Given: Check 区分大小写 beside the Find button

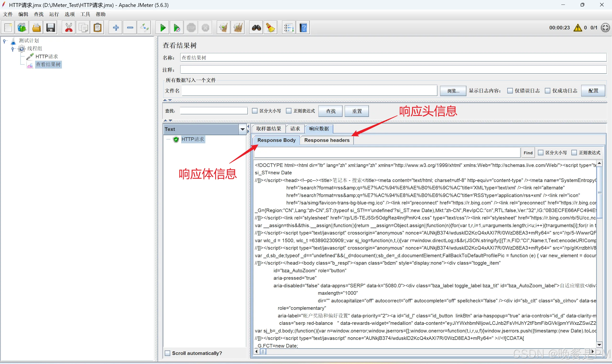Looking at the screenshot, I should click(541, 153).
